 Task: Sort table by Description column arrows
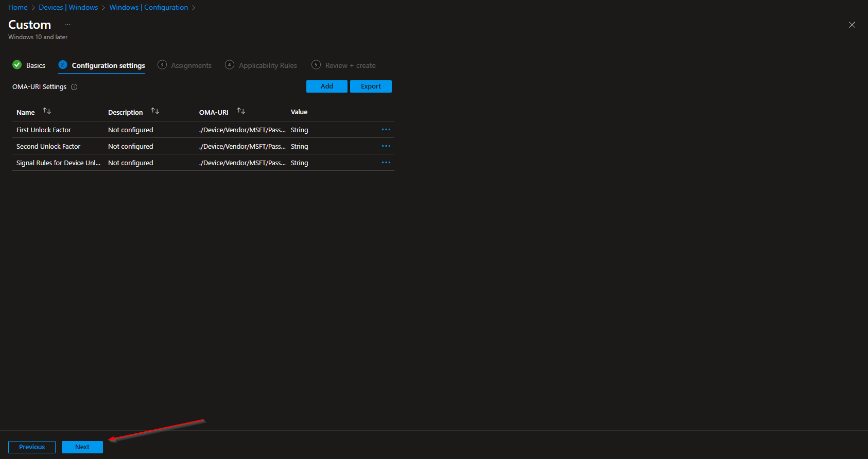click(x=155, y=111)
